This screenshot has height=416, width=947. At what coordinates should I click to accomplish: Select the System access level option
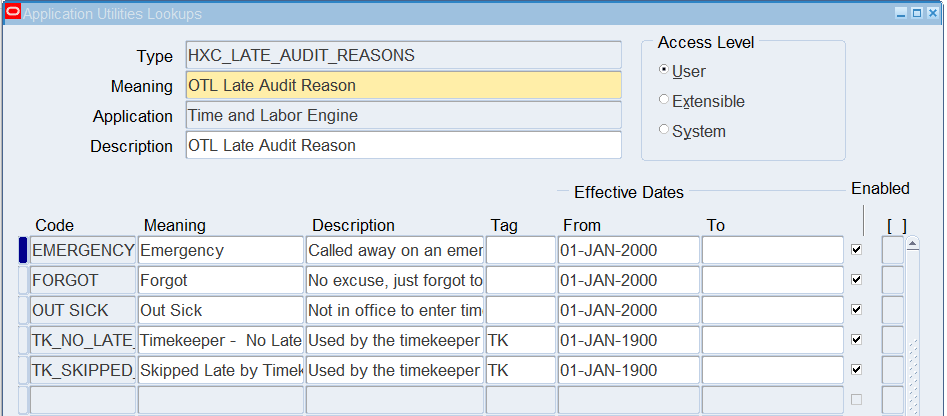point(664,131)
